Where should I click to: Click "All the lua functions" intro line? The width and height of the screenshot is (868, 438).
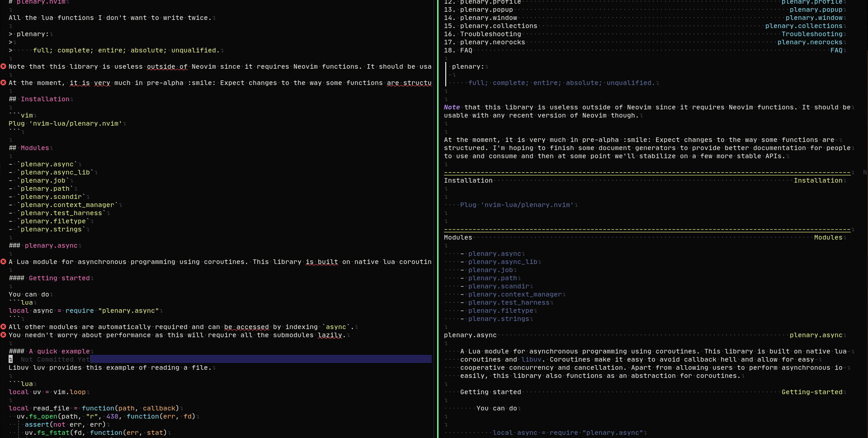[x=110, y=18]
